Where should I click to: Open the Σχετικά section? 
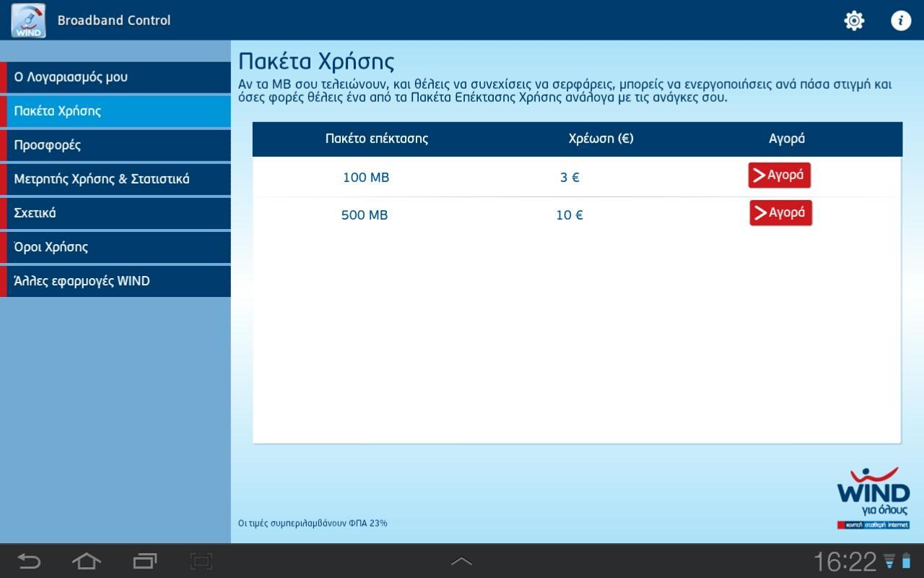tap(115, 212)
